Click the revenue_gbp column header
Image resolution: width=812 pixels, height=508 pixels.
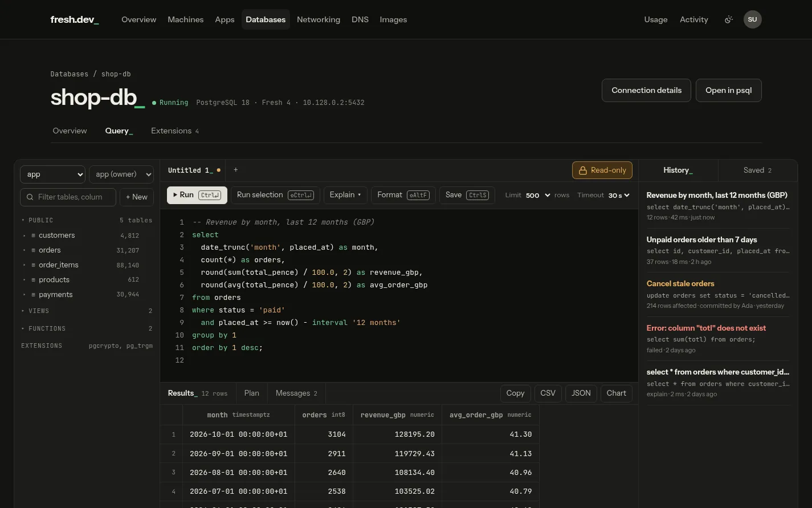[x=397, y=415]
